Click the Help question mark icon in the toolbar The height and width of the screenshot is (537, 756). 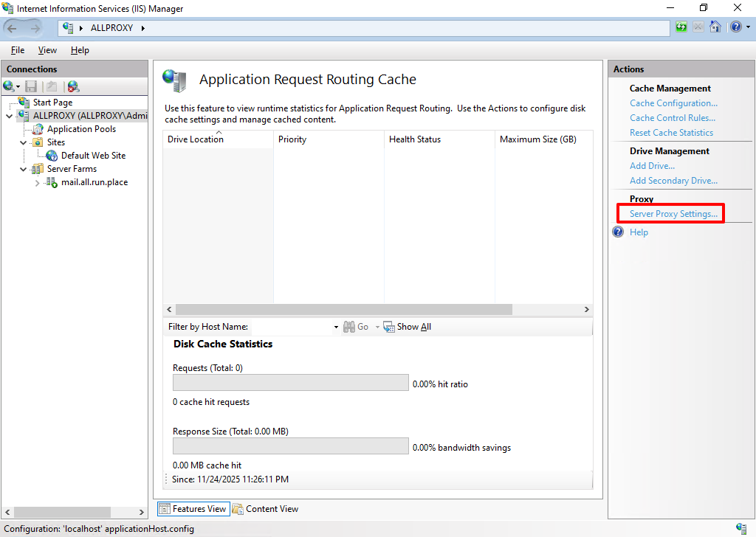pyautogui.click(x=736, y=27)
